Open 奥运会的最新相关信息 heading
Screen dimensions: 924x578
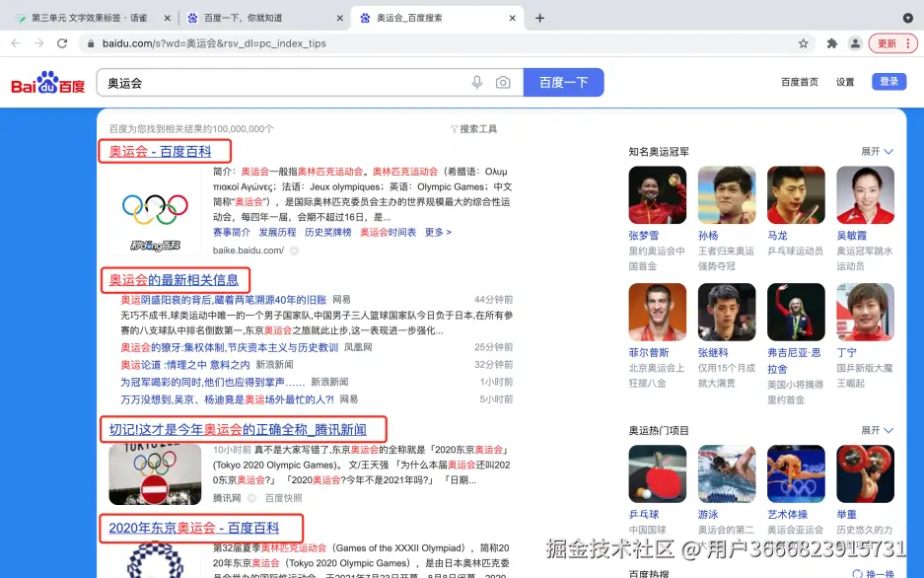(174, 280)
